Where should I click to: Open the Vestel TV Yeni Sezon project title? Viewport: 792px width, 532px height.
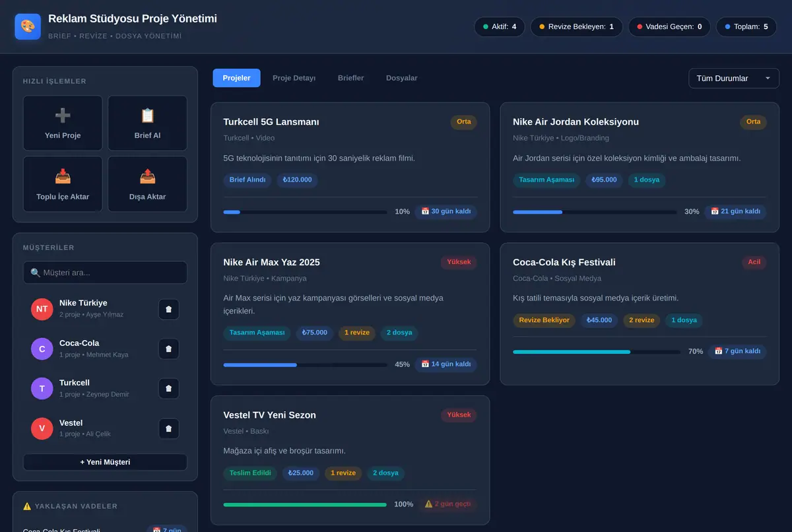270,415
